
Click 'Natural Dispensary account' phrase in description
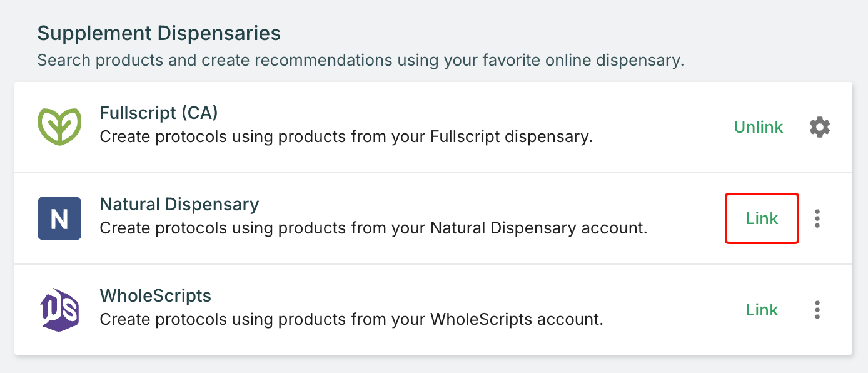538,228
